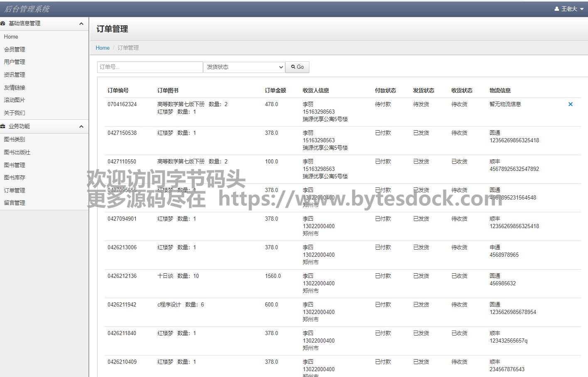This screenshot has height=377, width=588.
Task: Open the 王老大 user menu caret
Action: (582, 9)
